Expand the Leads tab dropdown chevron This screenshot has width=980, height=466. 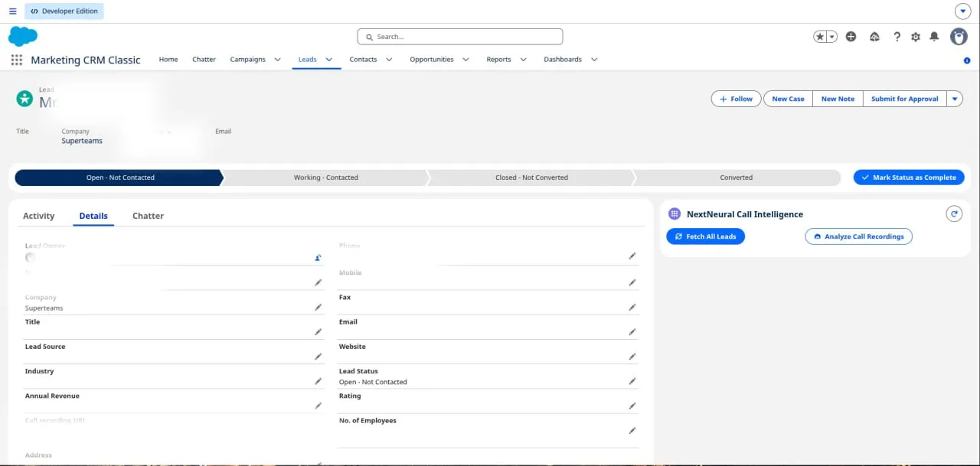328,60
